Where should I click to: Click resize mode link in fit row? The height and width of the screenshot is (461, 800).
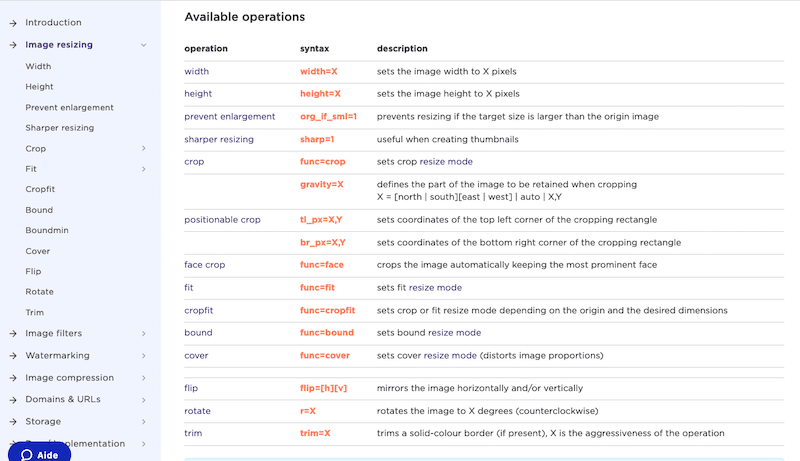point(435,288)
